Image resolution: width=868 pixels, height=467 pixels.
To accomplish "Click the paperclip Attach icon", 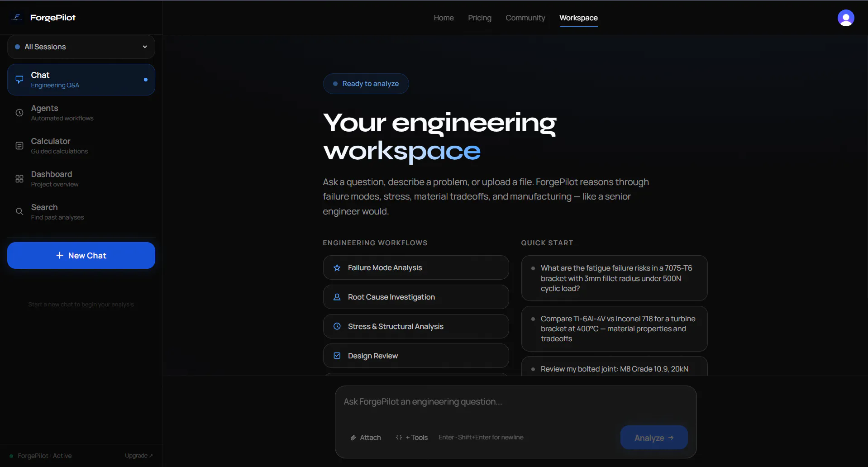I will [353, 438].
